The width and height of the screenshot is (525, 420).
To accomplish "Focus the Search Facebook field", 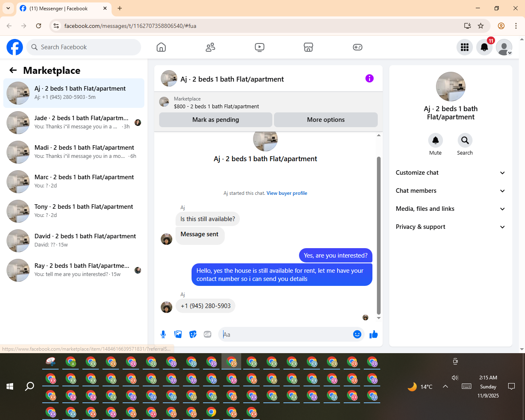I will click(x=84, y=47).
